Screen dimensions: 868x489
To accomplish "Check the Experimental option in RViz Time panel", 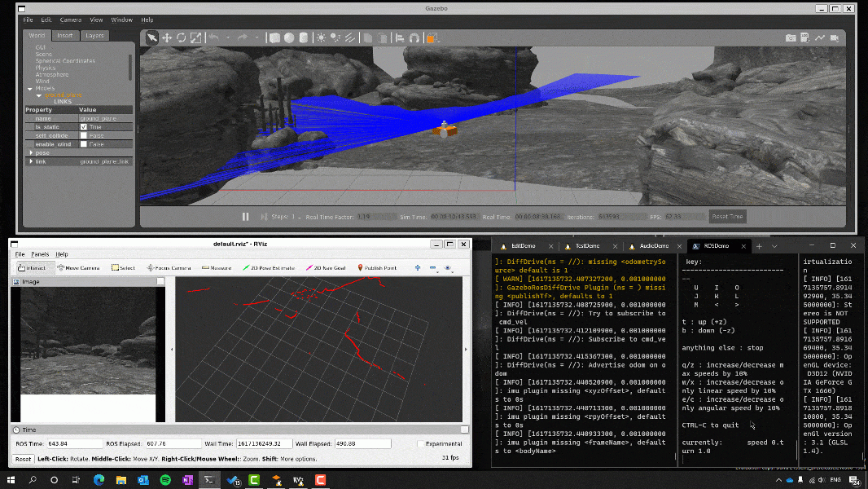I will pyautogui.click(x=420, y=443).
